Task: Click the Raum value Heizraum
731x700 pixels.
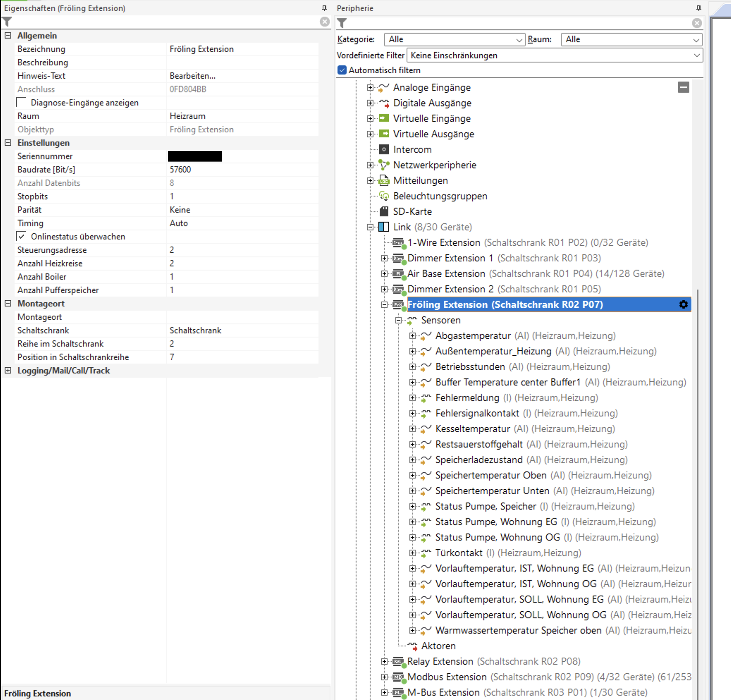Action: [x=243, y=116]
